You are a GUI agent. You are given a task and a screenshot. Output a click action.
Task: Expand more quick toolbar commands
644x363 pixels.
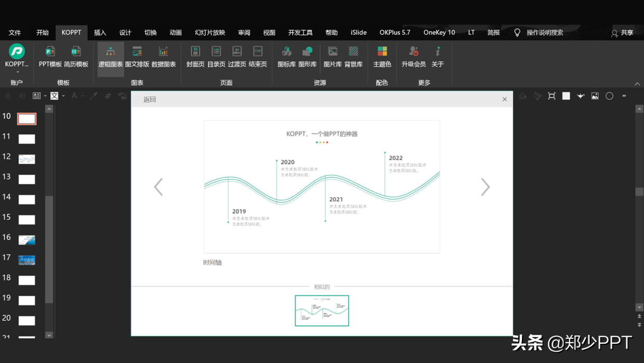[x=624, y=96]
